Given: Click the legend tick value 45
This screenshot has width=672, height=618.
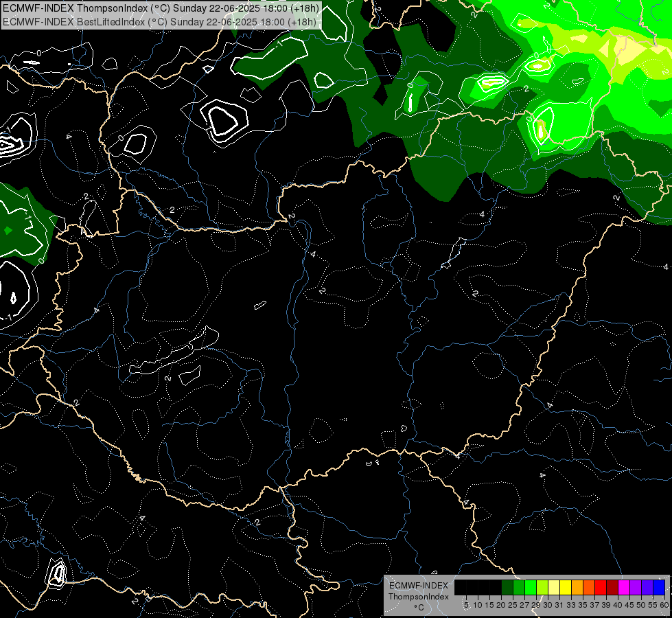Looking at the screenshot, I should pos(629,605).
